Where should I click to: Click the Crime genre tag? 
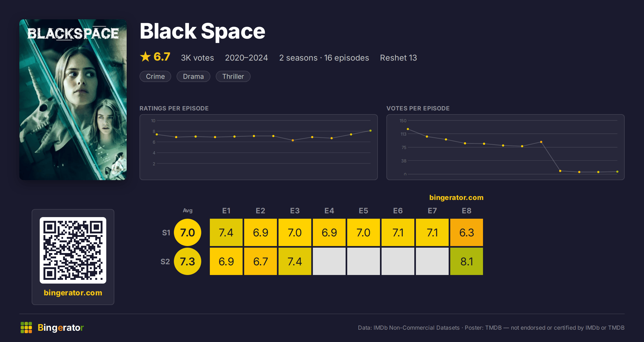click(155, 76)
